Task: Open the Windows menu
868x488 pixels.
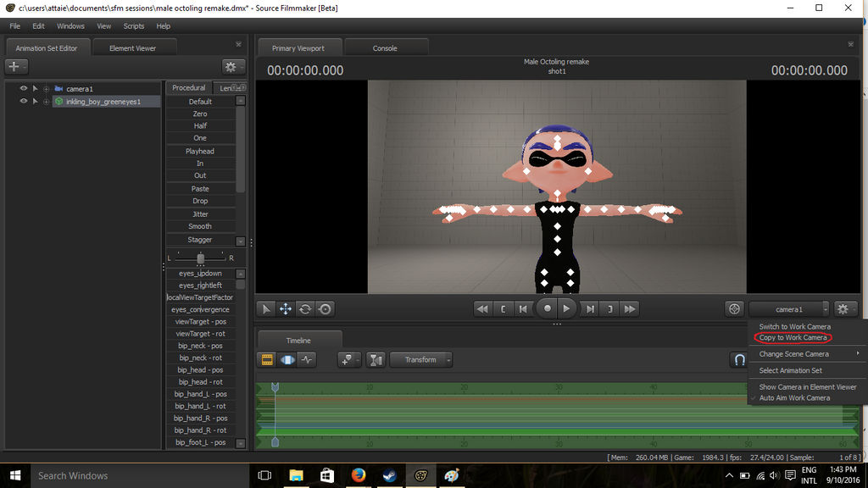Action: (x=70, y=26)
